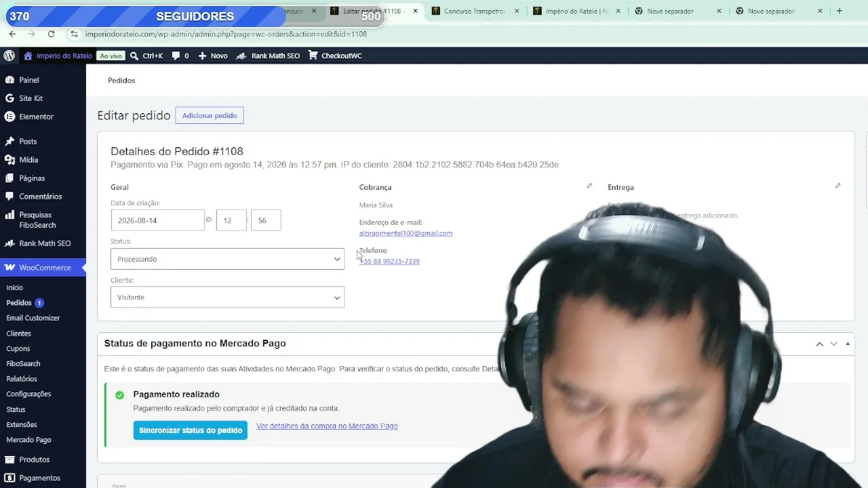
Task: Click the hour field showing 12
Action: (x=231, y=220)
